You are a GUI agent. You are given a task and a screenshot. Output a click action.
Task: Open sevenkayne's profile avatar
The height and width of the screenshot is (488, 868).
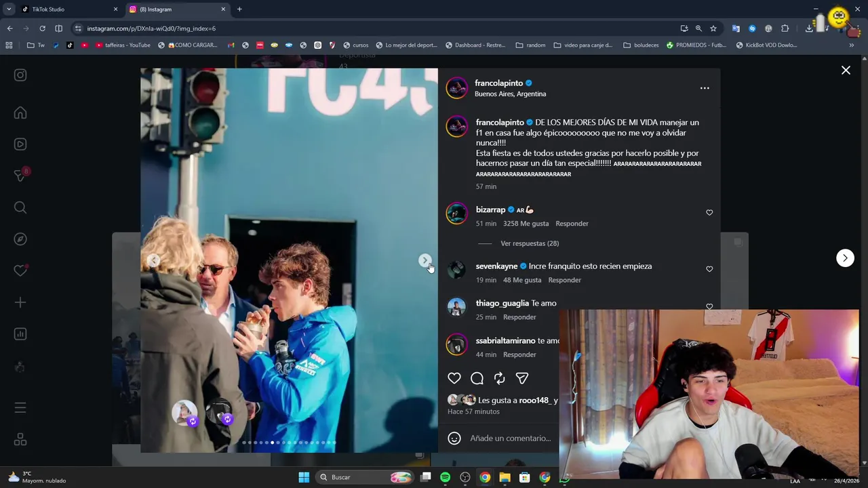pos(456,270)
